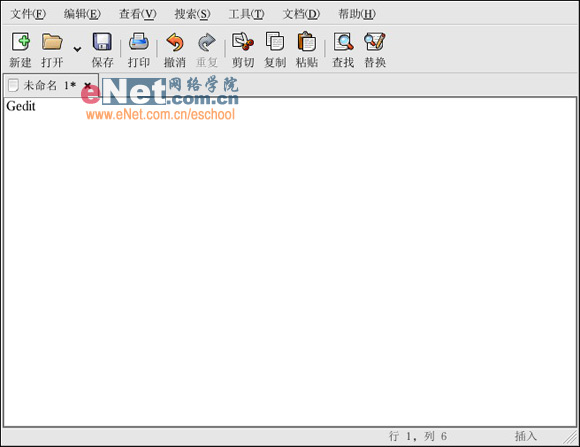Screen dimensions: 580x447
Task: Close the 未命名 1 tab
Action: [x=87, y=85]
